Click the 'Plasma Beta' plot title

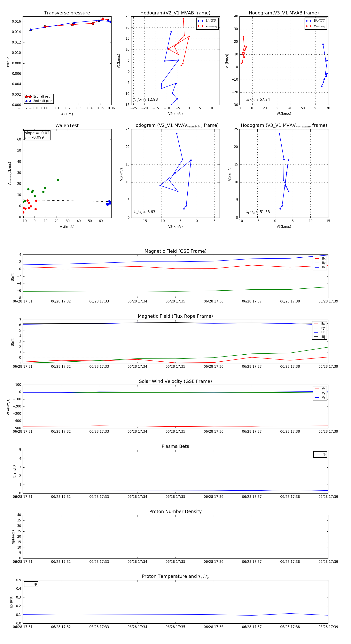[175, 446]
